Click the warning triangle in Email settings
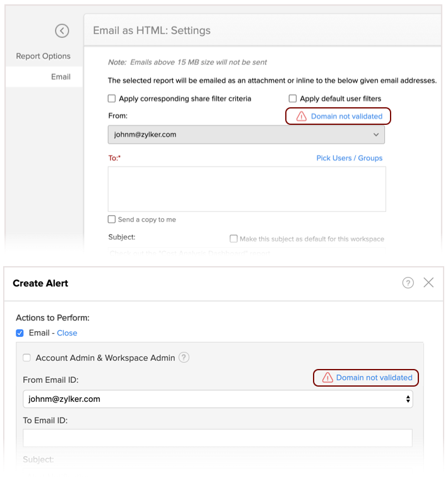 click(301, 116)
